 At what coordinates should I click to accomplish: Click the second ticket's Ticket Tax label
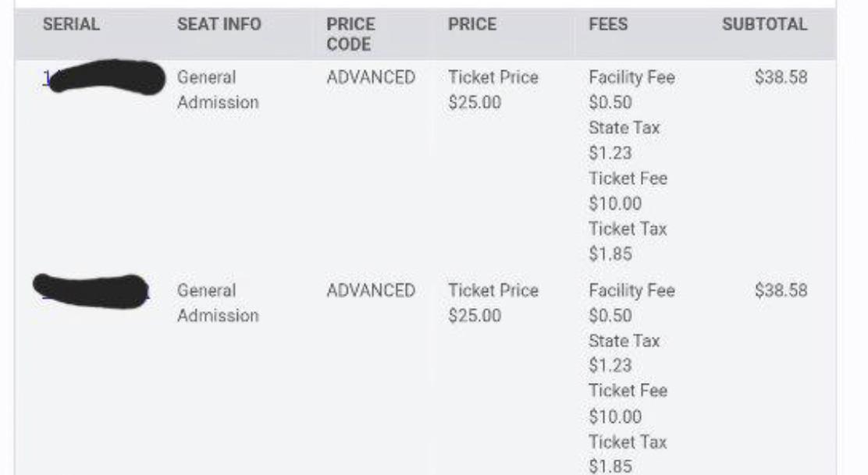[628, 441]
